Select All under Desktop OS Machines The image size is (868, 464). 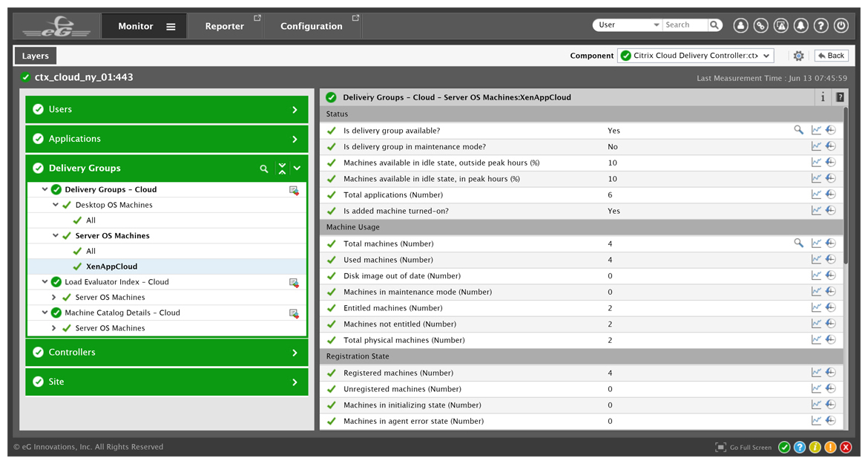click(91, 220)
